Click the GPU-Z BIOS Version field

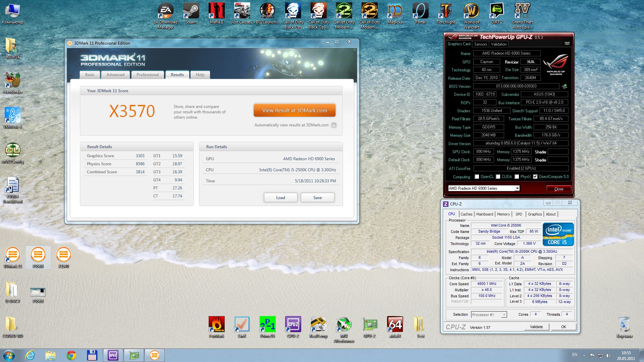(516, 86)
